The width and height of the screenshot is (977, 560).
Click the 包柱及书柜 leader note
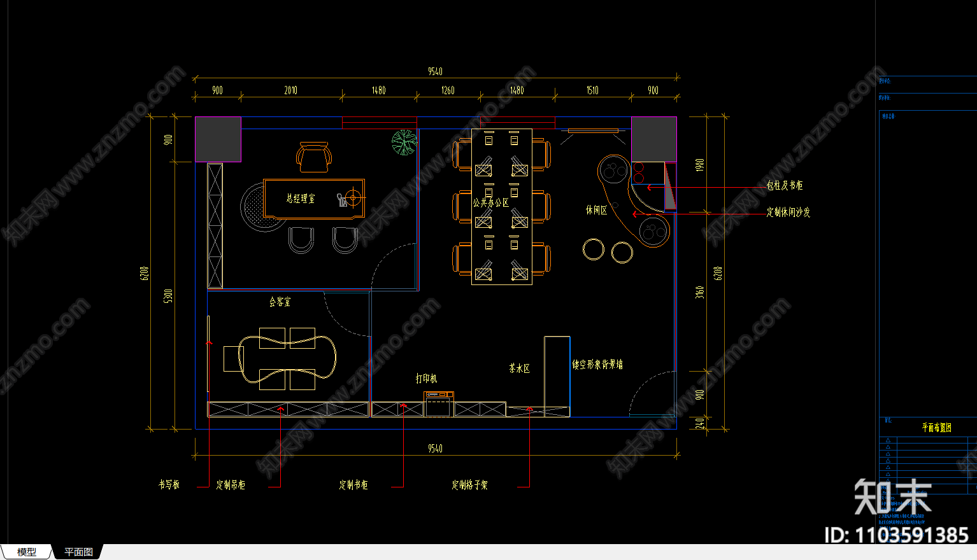point(785,185)
